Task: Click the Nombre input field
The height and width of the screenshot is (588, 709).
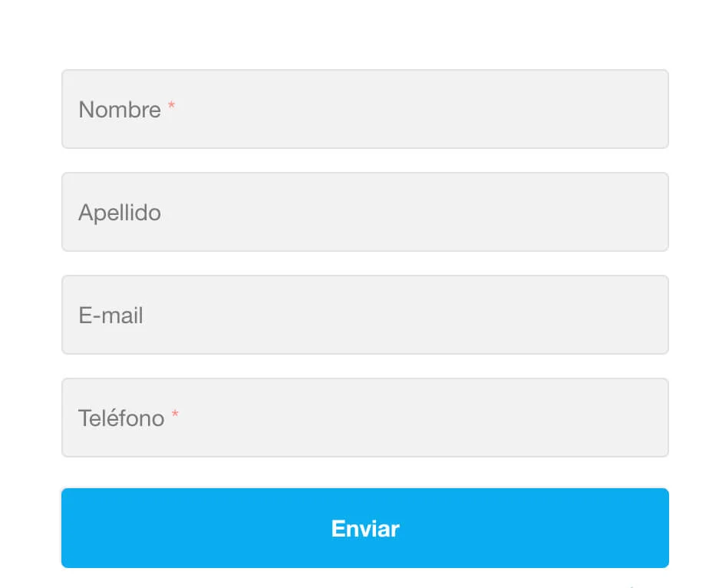Action: click(x=364, y=109)
